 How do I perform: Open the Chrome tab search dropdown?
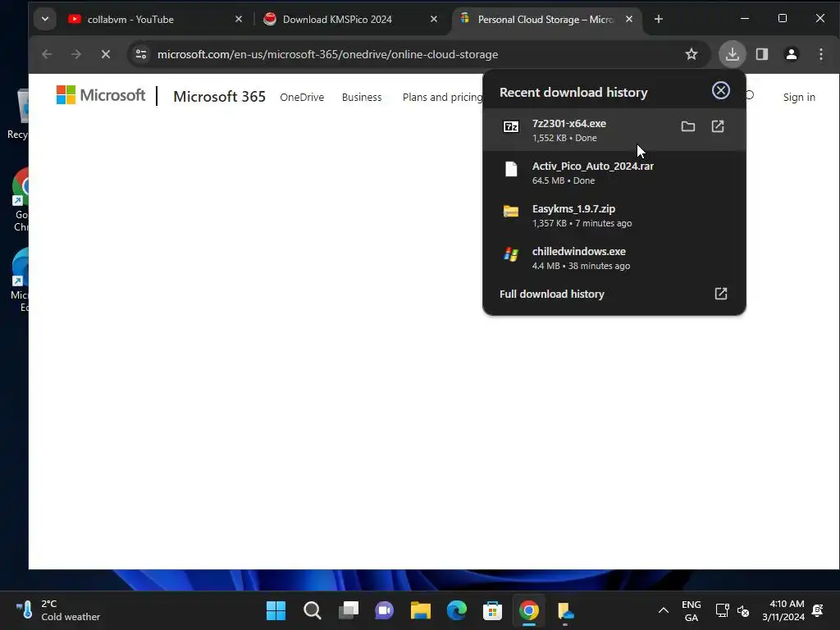(x=45, y=20)
